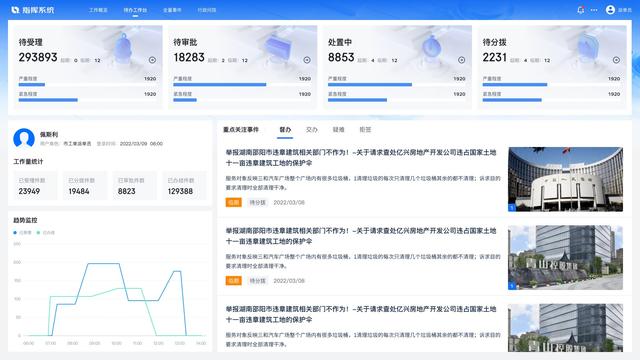640x360 pixels.
Task: Click the 待分拨 tag on the second event
Action: pos(258,281)
